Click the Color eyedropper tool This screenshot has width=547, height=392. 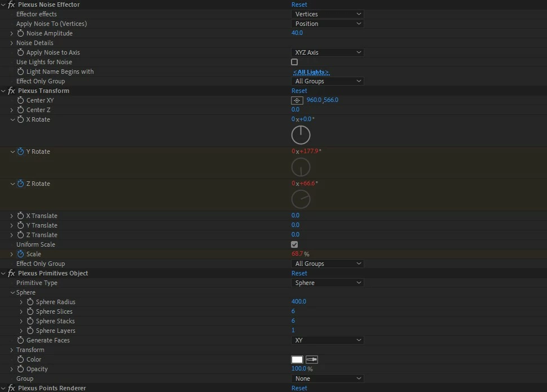[311, 359]
